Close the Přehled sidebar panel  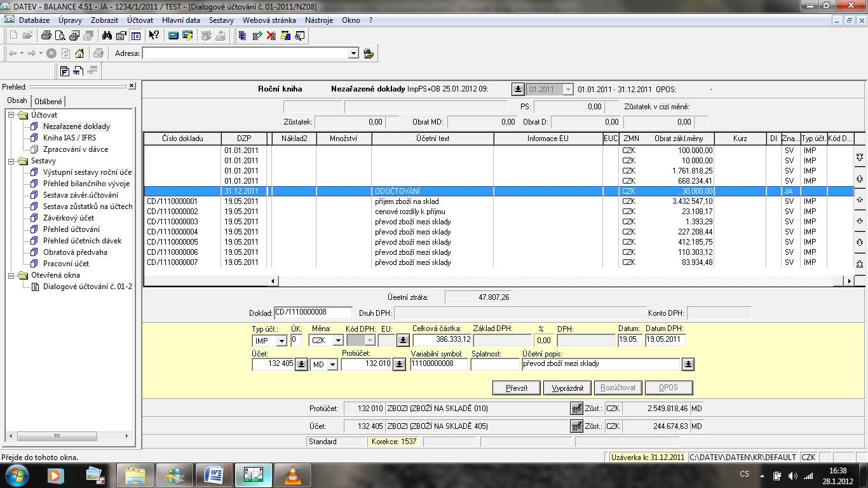(x=132, y=86)
